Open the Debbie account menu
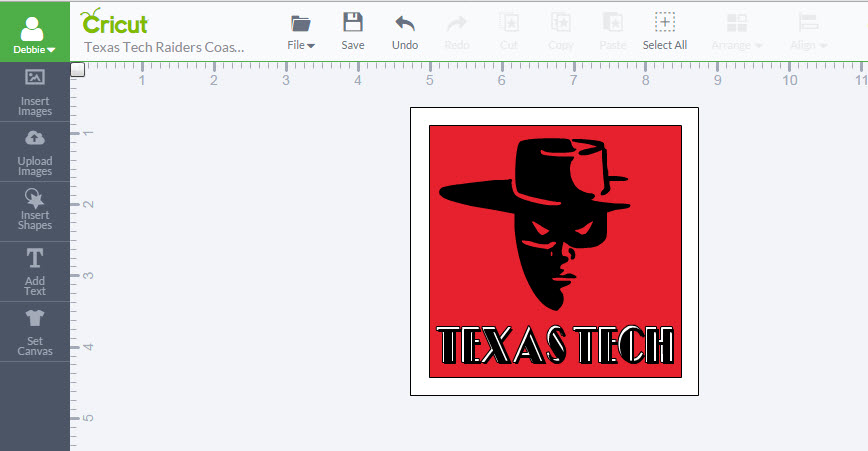868x451 pixels. (x=34, y=49)
